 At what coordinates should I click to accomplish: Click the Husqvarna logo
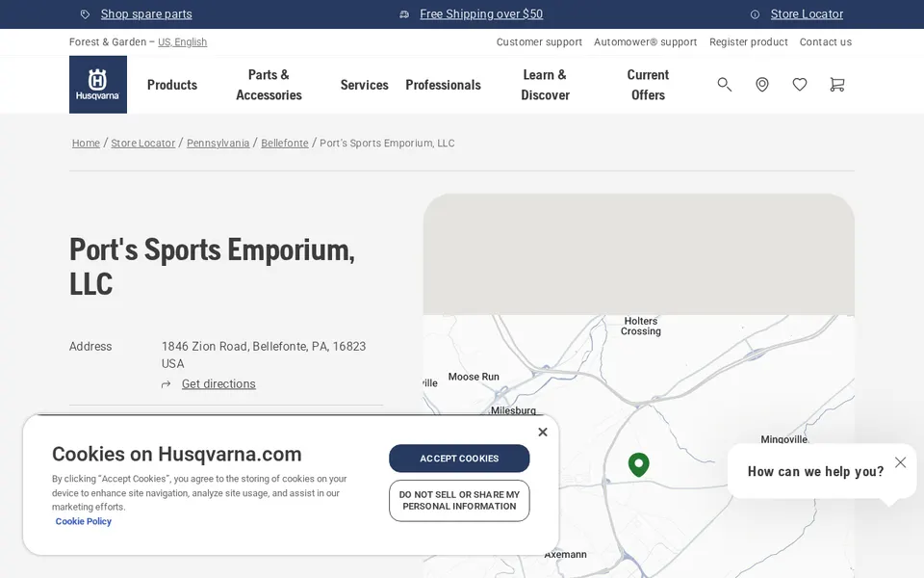point(98,85)
